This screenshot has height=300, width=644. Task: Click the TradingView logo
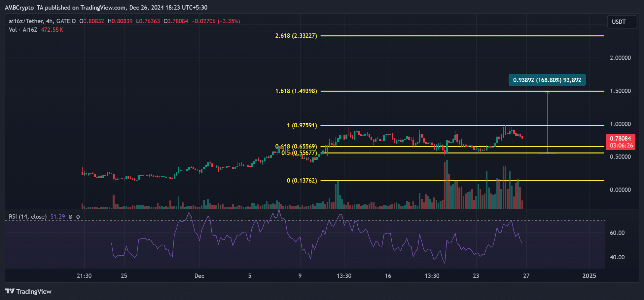pos(28,291)
